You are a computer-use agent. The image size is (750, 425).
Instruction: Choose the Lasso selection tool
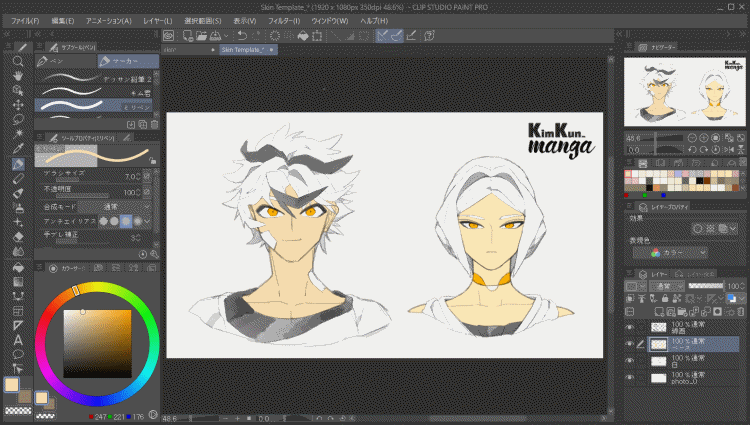pos(18,119)
